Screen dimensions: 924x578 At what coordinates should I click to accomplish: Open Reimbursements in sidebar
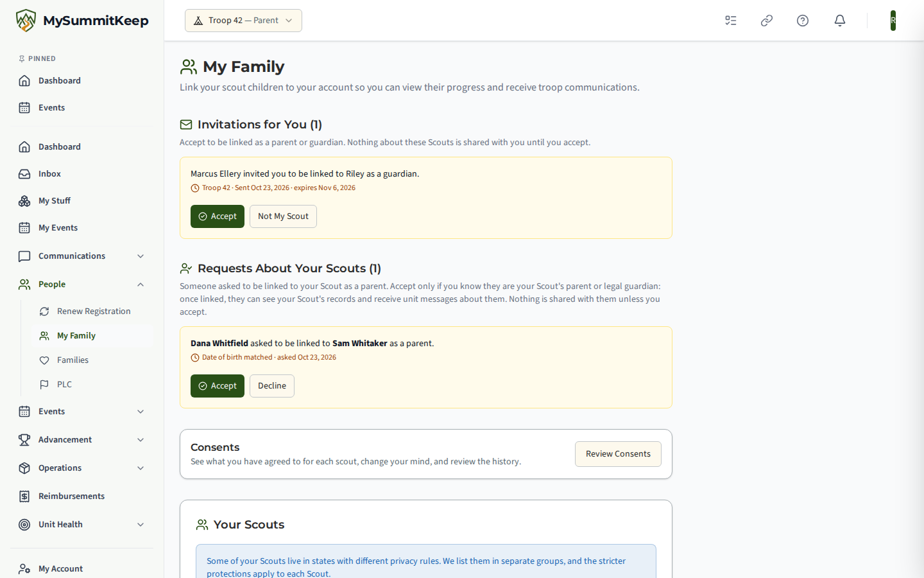pos(82,496)
